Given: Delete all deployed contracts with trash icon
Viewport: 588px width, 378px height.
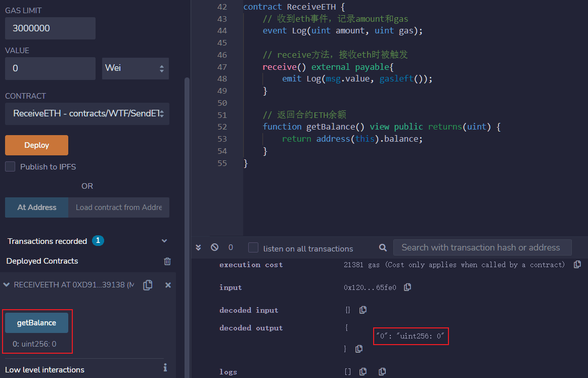Looking at the screenshot, I should [x=167, y=262].
